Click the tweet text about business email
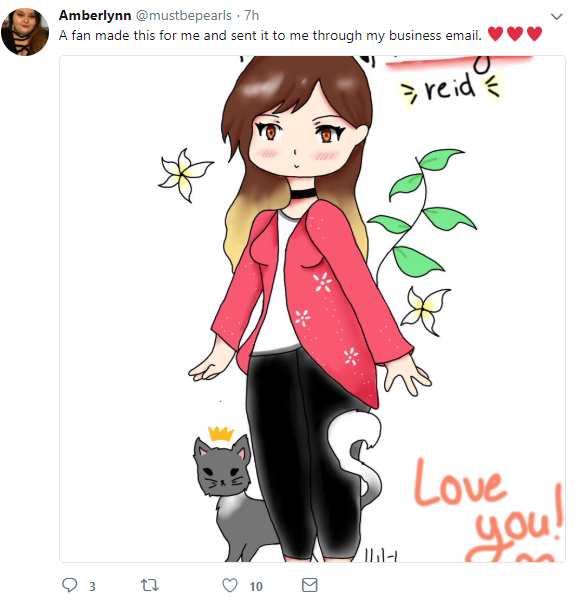 pyautogui.click(x=270, y=35)
